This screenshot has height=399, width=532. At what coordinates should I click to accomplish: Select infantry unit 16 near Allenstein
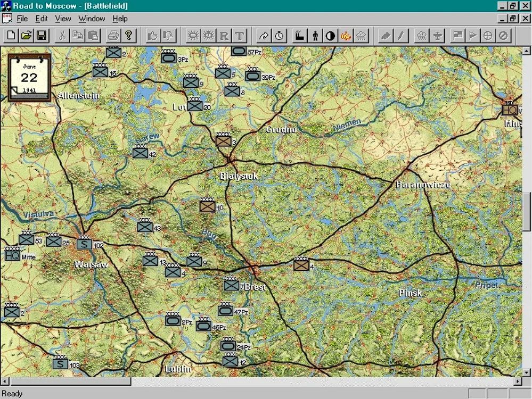point(100,71)
